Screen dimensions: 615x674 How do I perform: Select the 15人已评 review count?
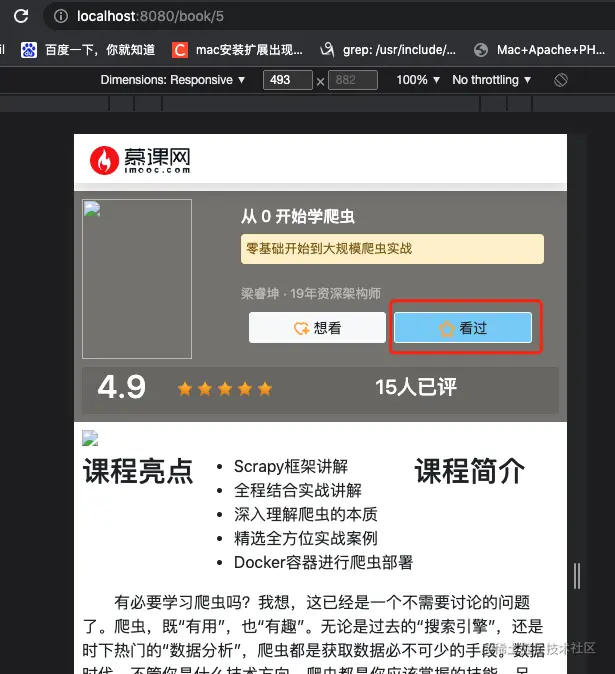pos(416,387)
